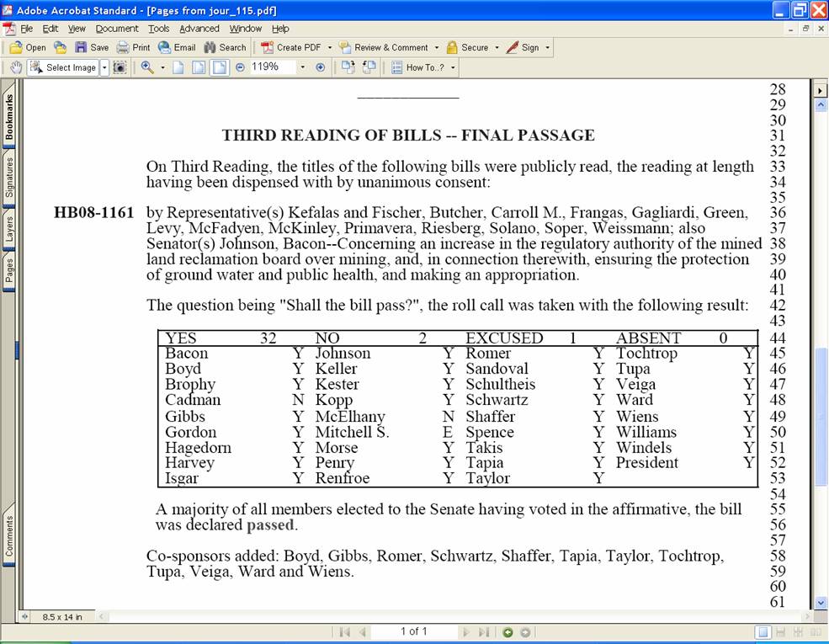Toggle Continuous page layout view
Image resolution: width=829 pixels, height=644 pixels.
point(781,632)
